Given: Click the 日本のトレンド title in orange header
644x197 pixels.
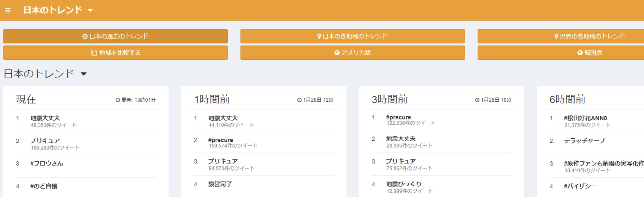Looking at the screenshot, I should pos(53,10).
